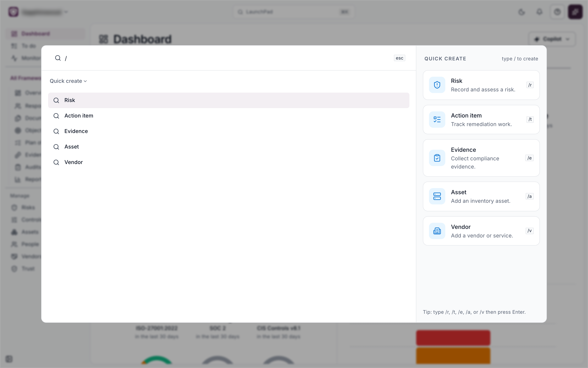Open the Asset quick create card title

[x=459, y=192]
